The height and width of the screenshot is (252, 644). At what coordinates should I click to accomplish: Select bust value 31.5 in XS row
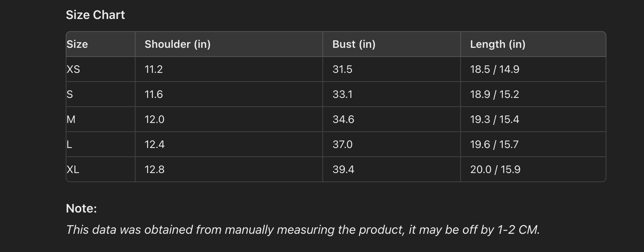tap(342, 69)
